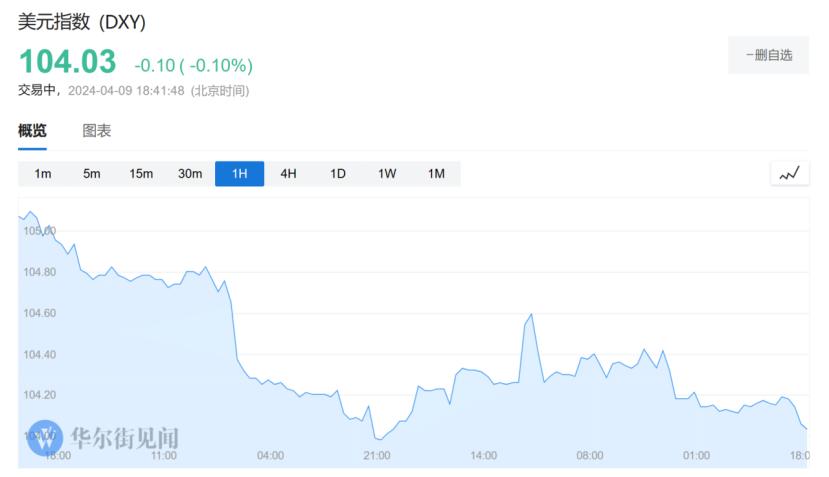Open the 概览 tab
Screen dimensions: 829x477
click(32, 131)
